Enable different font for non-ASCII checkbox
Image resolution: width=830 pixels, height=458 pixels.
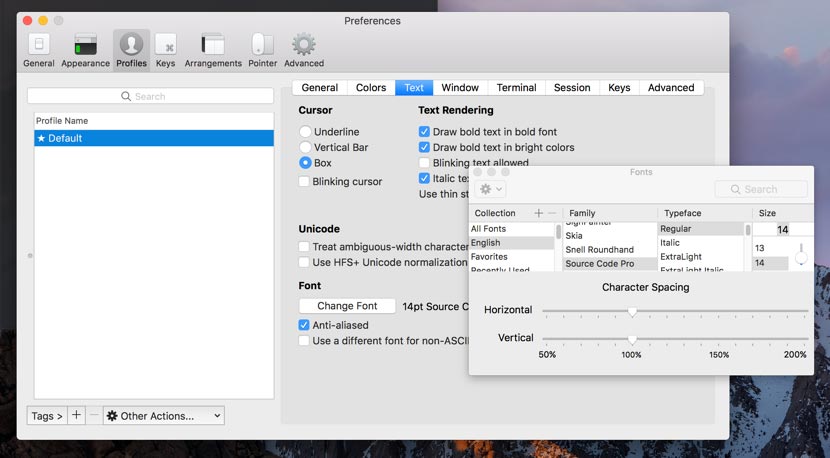click(x=304, y=340)
